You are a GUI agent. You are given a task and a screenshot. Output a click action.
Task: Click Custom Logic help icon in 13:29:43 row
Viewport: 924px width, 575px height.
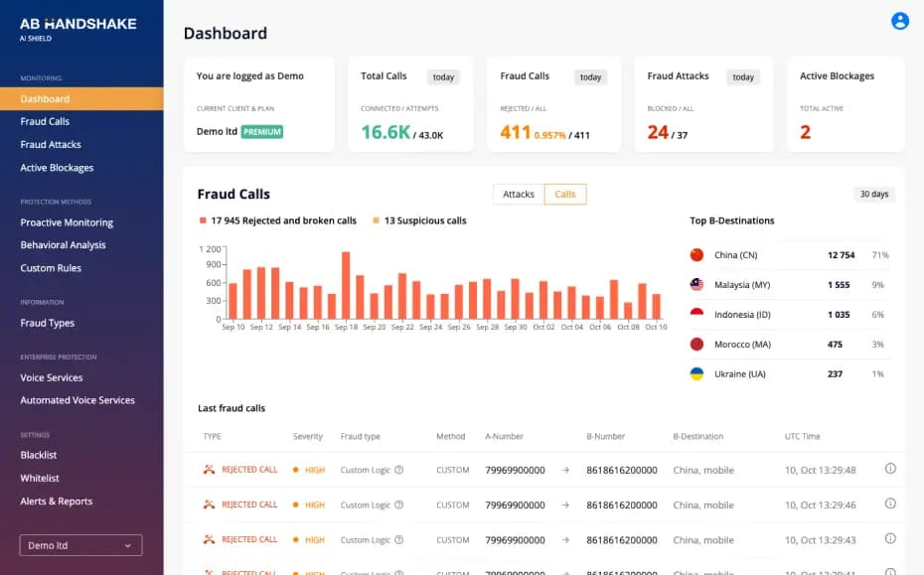pyautogui.click(x=399, y=539)
